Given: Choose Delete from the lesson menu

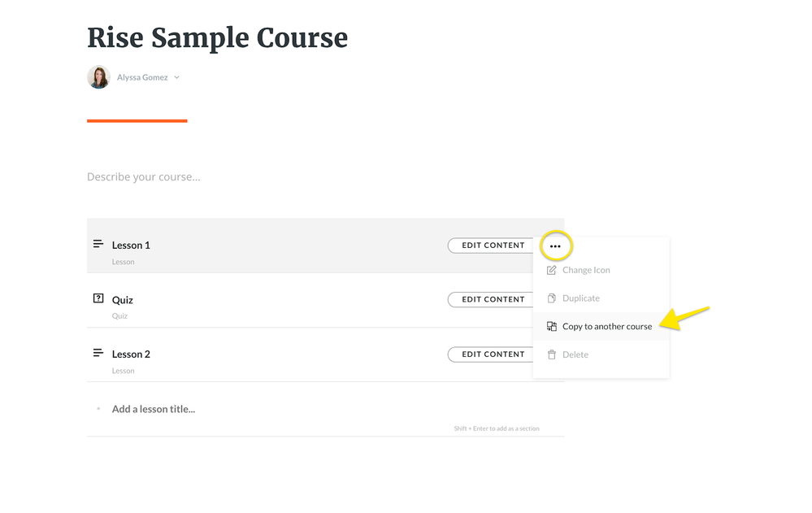Looking at the screenshot, I should tap(575, 354).
